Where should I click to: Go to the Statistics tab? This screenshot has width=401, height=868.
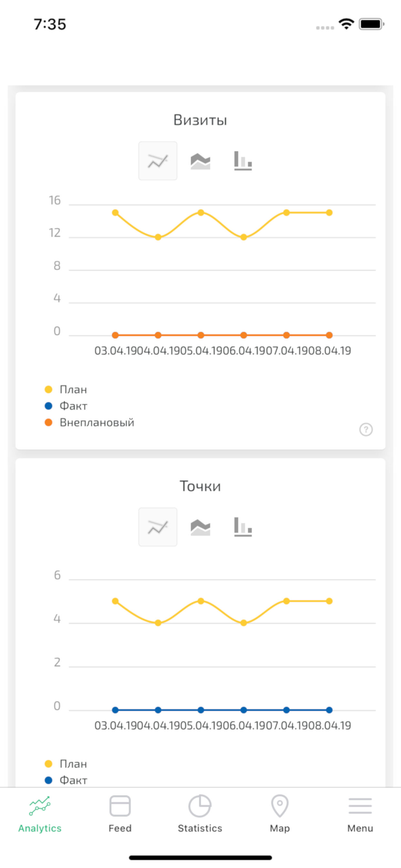pos(200,814)
